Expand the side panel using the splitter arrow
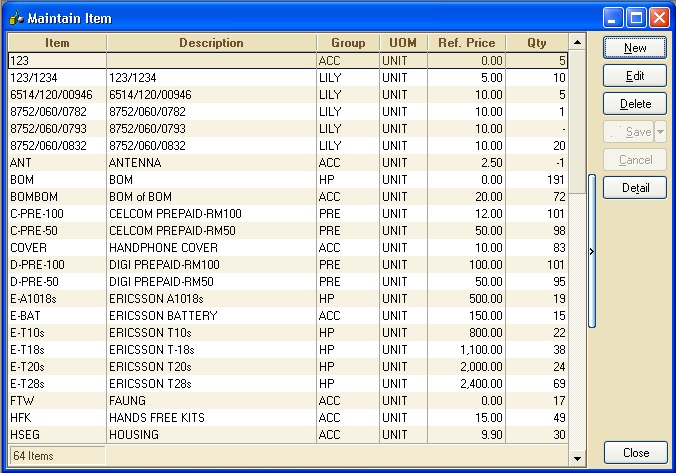Image resolution: width=676 pixels, height=473 pixels. [x=592, y=251]
